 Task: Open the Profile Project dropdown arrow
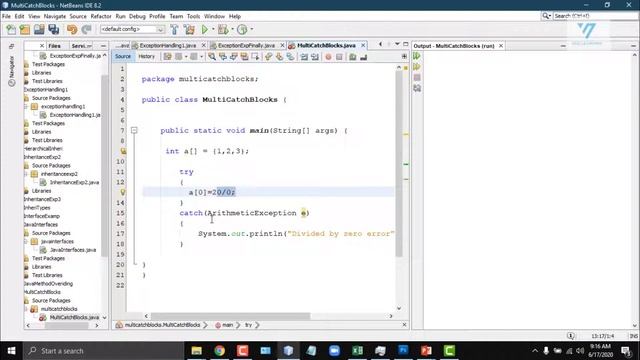pyautogui.click(x=251, y=29)
